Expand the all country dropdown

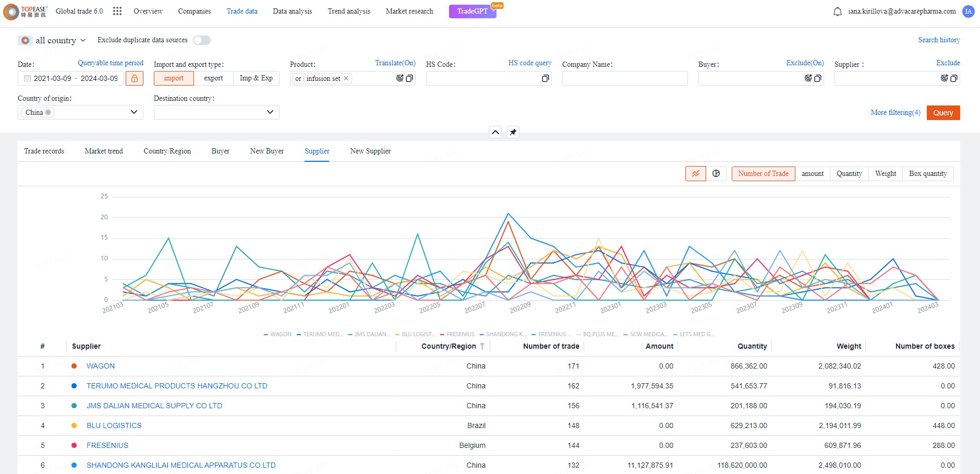[x=83, y=40]
